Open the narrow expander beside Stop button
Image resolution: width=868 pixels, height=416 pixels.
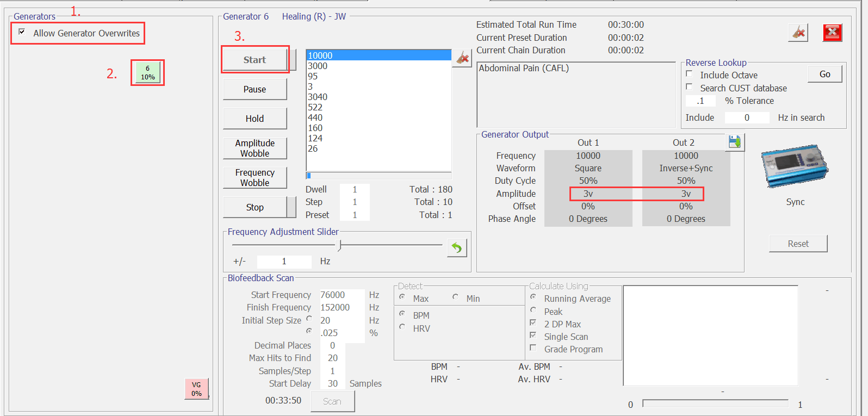(293, 207)
